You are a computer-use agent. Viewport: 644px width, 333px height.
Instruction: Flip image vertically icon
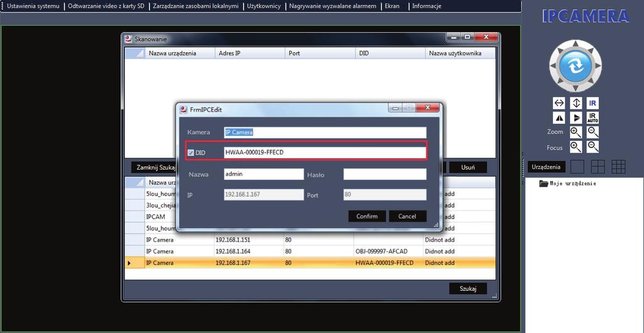[x=576, y=118]
